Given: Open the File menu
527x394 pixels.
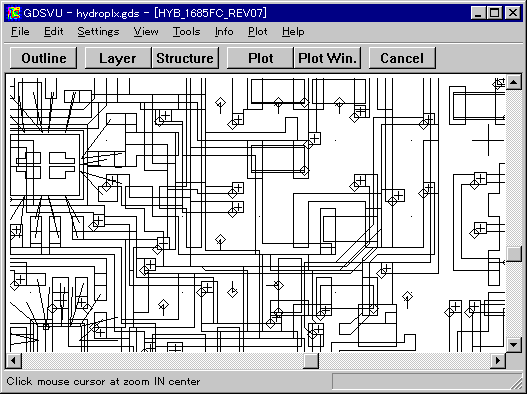Looking at the screenshot, I should click(x=20, y=32).
